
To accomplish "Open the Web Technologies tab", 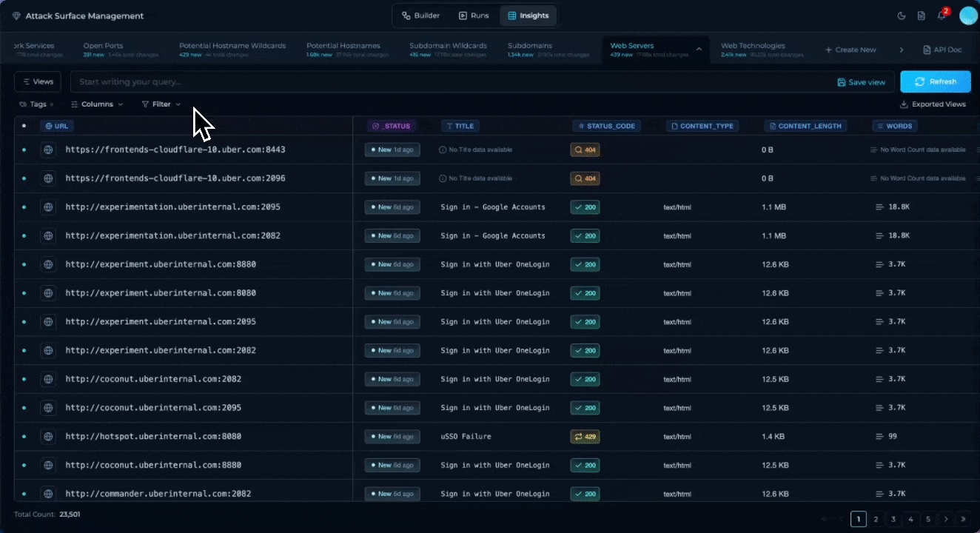I will click(763, 50).
